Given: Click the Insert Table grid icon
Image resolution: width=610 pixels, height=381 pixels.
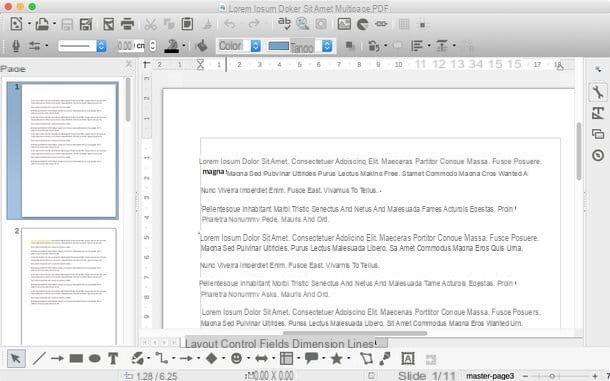Looking at the screenshot, I should pos(404,24).
